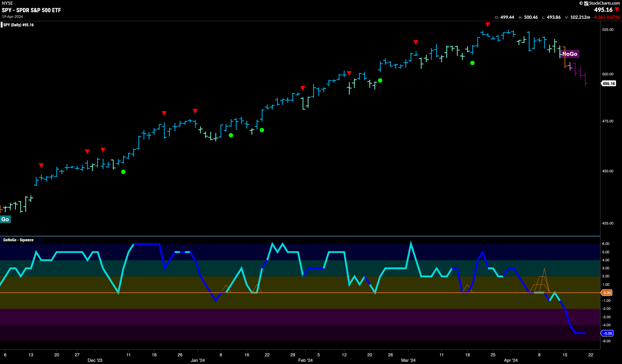
Task: Click the 495.16 current price tag on axis
Action: (608, 83)
